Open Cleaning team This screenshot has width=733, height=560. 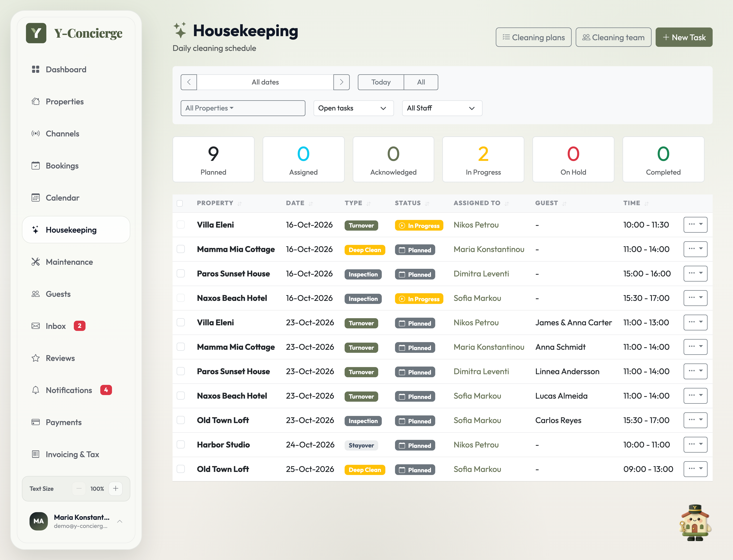coord(613,37)
